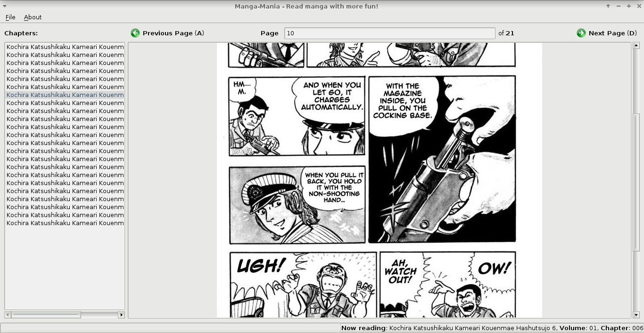Click the Page number input field
644x333 pixels.
point(390,33)
